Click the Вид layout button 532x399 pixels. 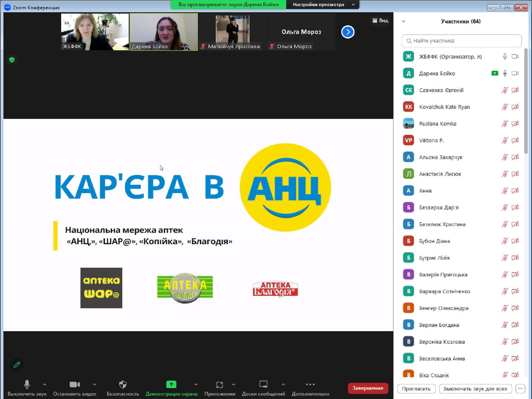380,20
